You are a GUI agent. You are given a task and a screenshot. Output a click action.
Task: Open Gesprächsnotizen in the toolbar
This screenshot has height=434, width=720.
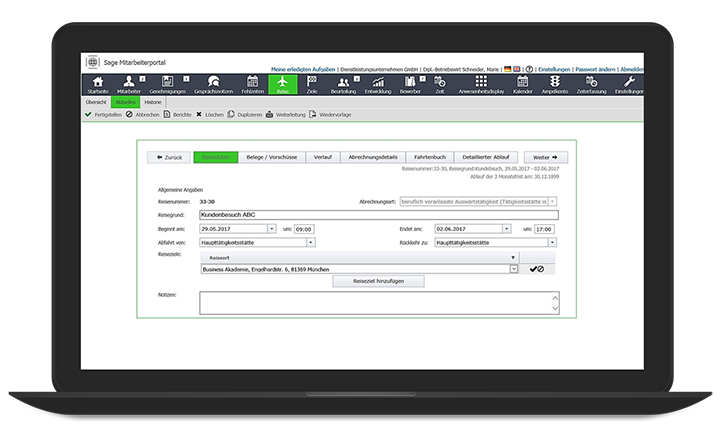pyautogui.click(x=213, y=85)
